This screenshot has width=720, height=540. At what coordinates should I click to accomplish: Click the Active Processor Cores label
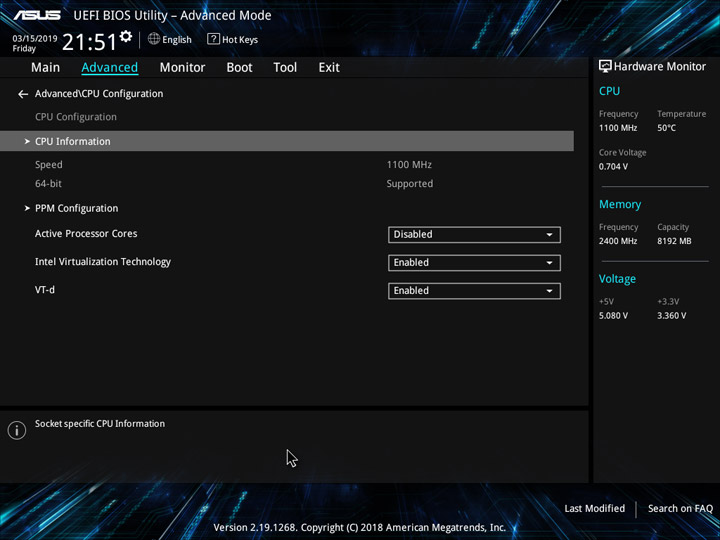point(86,234)
